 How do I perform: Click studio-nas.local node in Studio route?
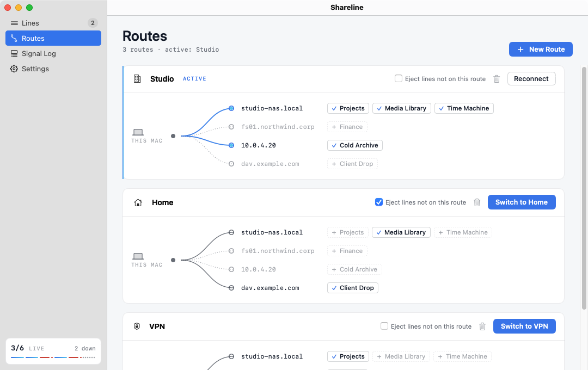[231, 108]
